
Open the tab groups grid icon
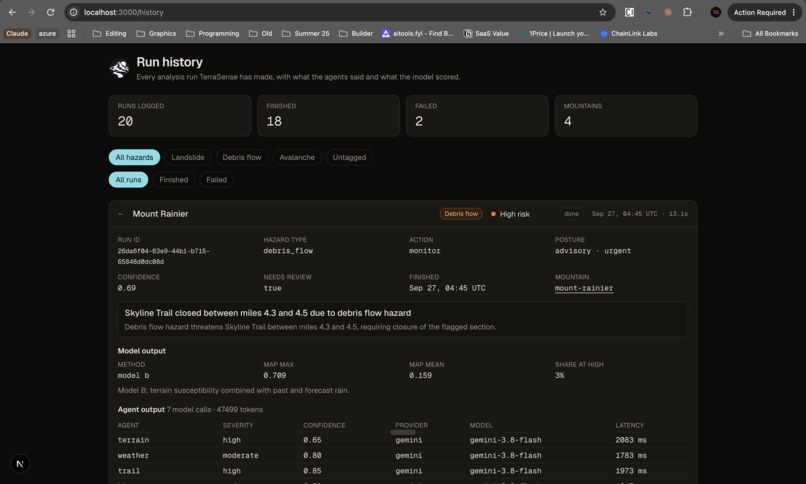(x=71, y=33)
